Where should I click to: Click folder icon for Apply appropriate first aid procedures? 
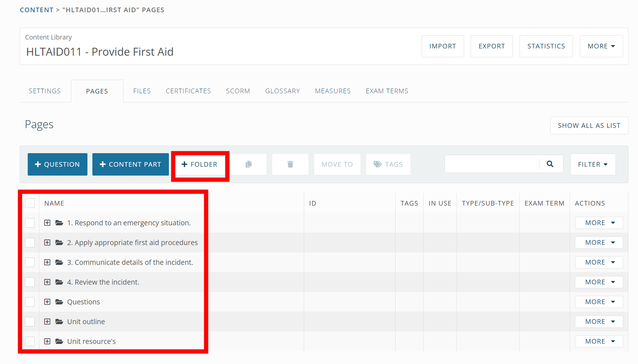tap(59, 243)
